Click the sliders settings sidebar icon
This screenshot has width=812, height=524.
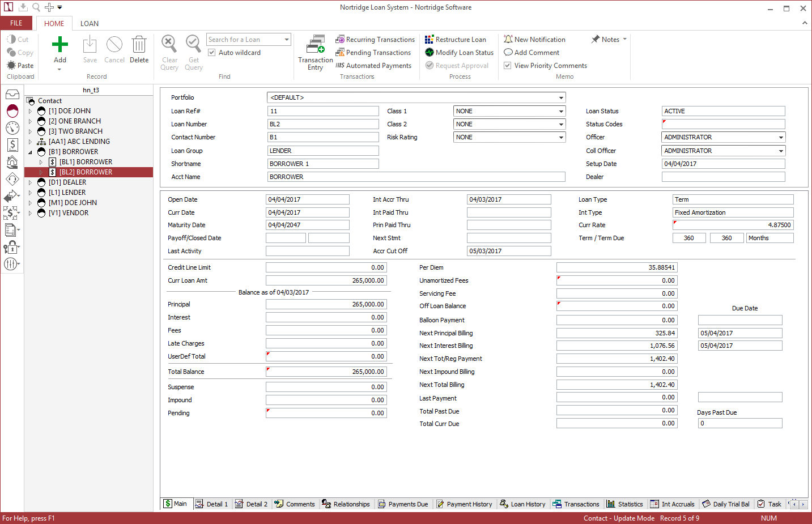[12, 264]
